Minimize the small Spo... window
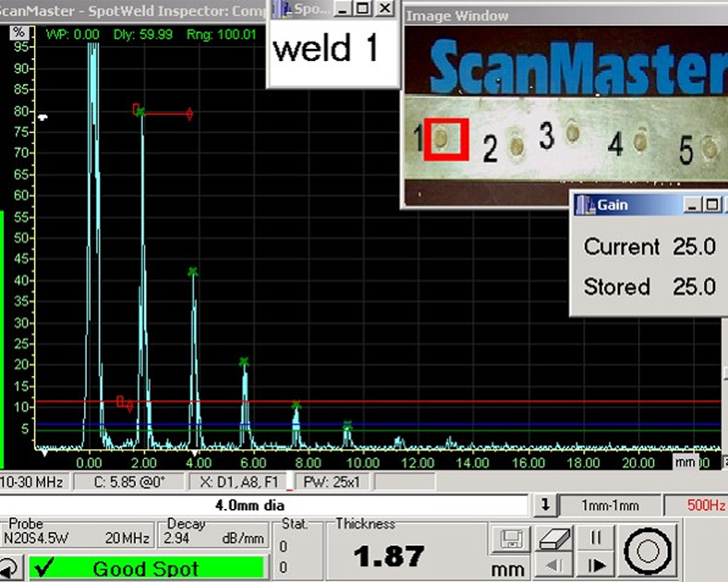The image size is (728, 582). point(343,8)
